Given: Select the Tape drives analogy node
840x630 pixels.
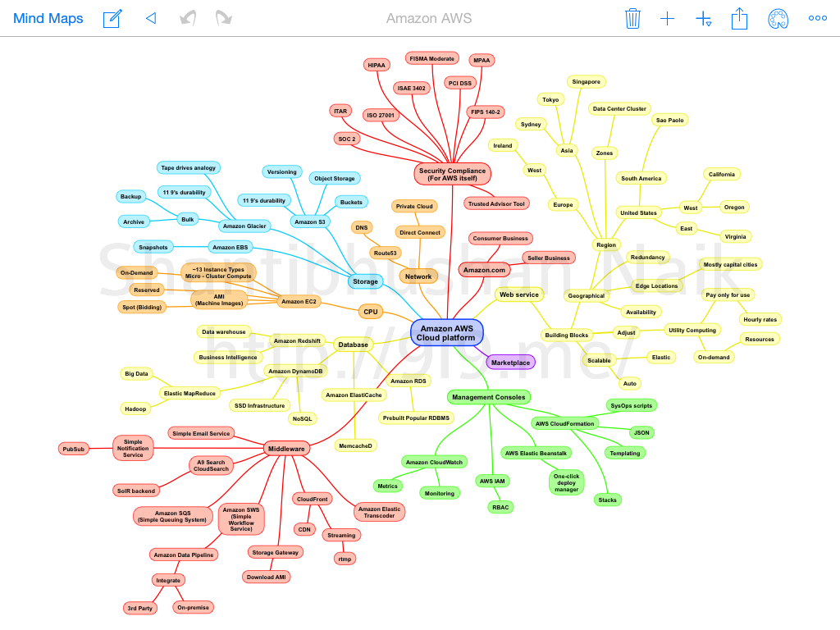Looking at the screenshot, I should coord(189,167).
